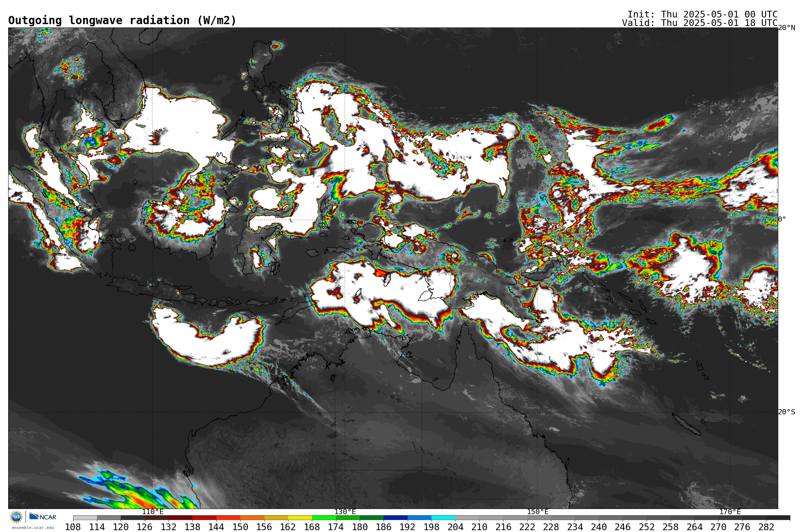Select the orange colorbar segment between 150 and 156

pos(252,518)
